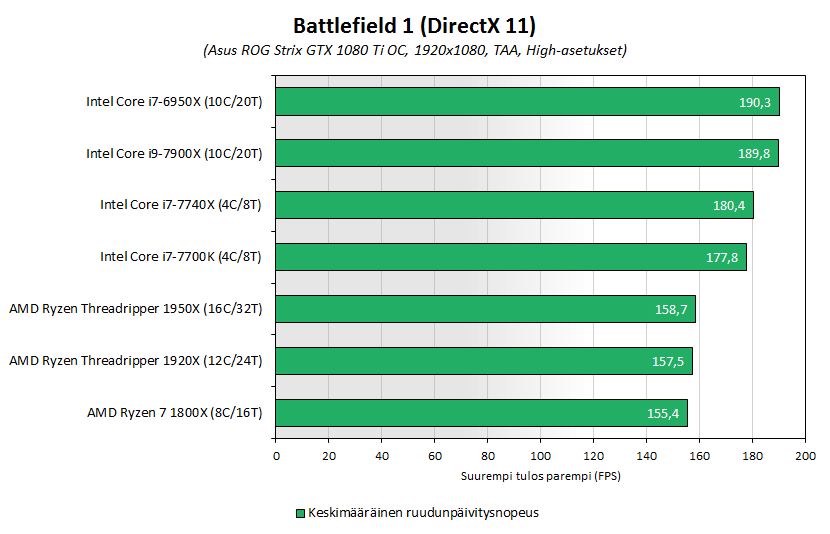Click the 177,8 bar value
830x534 pixels.
722,257
